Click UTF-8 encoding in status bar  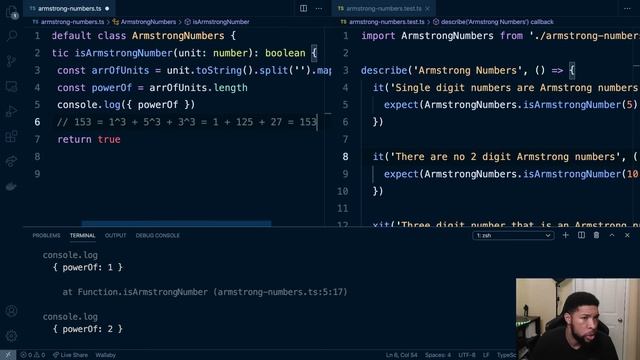467,355
